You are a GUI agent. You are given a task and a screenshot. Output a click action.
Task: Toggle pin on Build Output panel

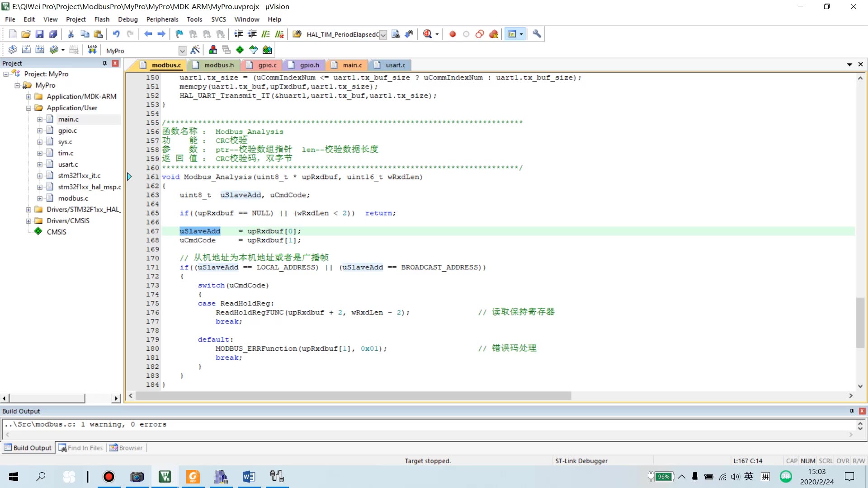(852, 411)
